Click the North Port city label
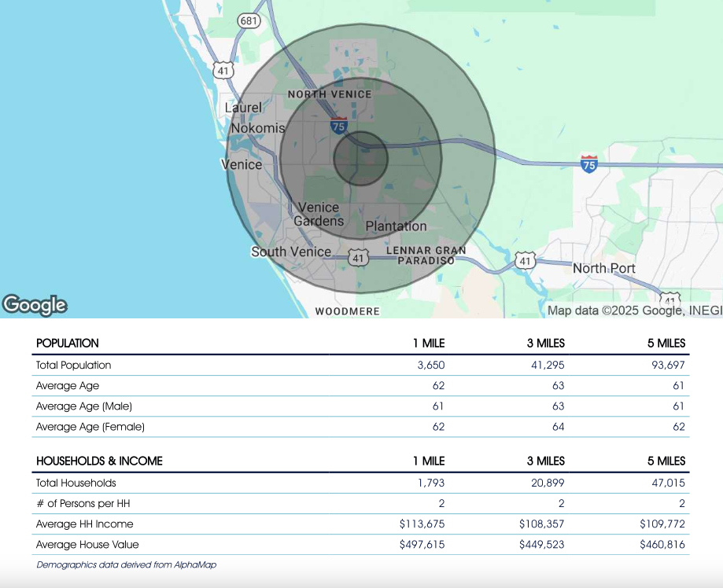 (x=603, y=268)
